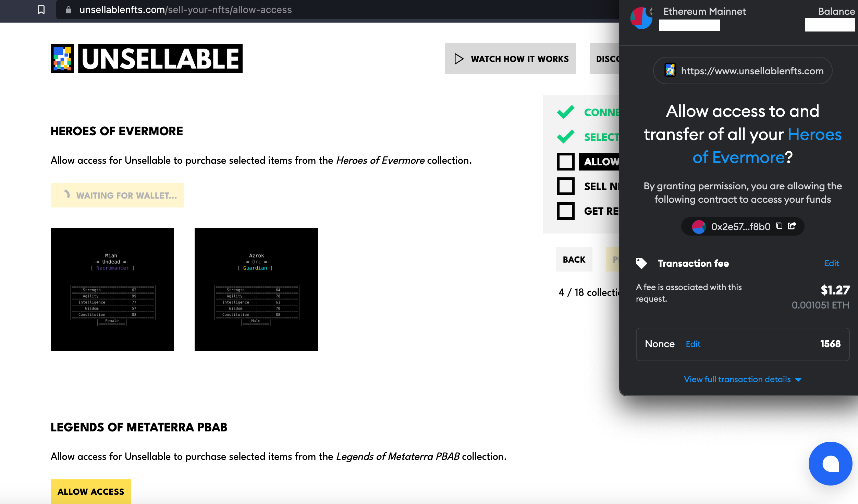Check the Allow Access step checkbox
The image size is (858, 504).
point(565,162)
